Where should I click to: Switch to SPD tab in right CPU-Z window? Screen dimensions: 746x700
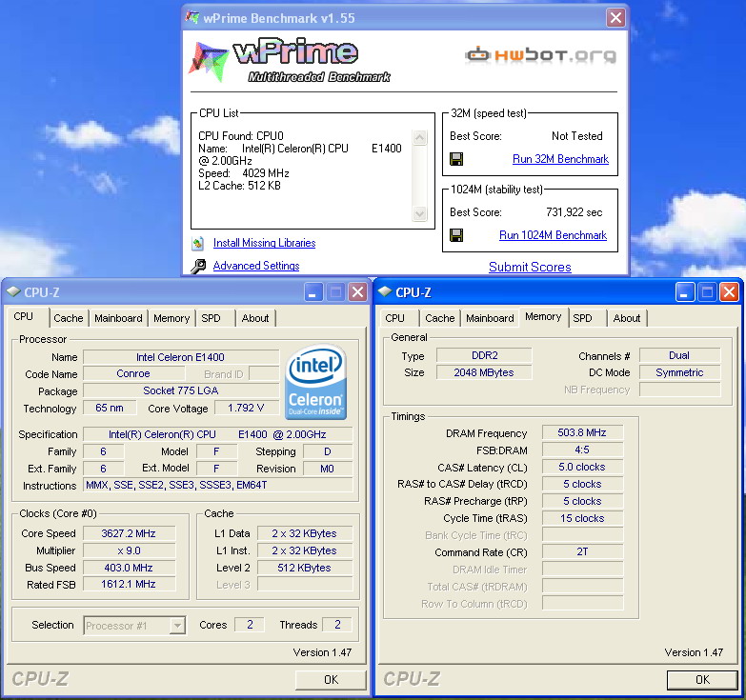point(583,318)
